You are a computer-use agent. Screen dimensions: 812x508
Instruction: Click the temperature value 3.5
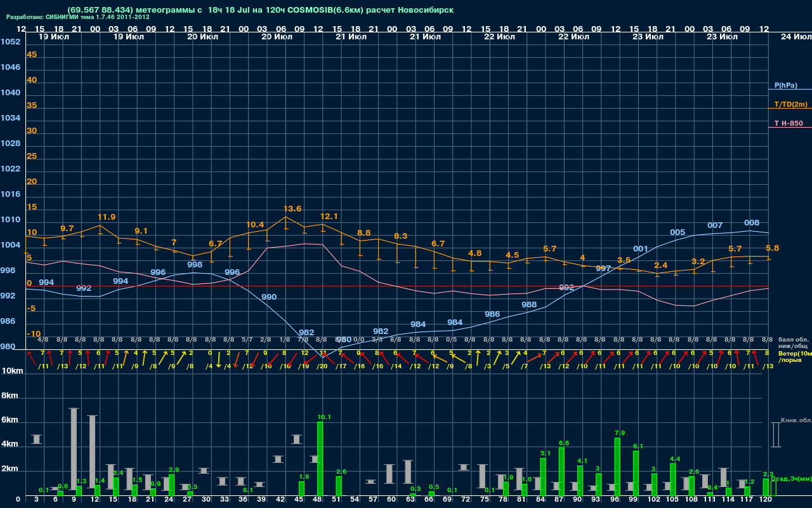624,260
